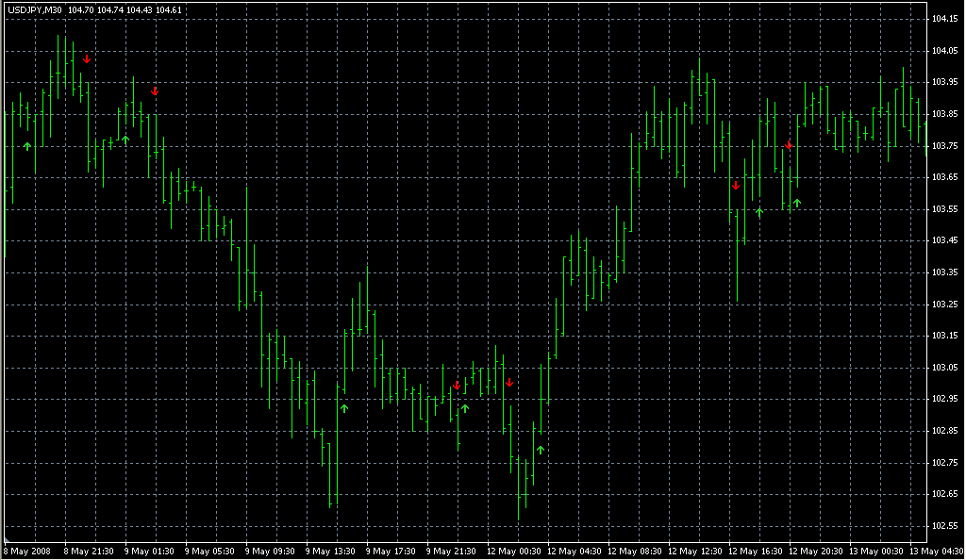Click the 13 May 00:30 time label
The height and width of the screenshot is (560, 966).
[876, 552]
